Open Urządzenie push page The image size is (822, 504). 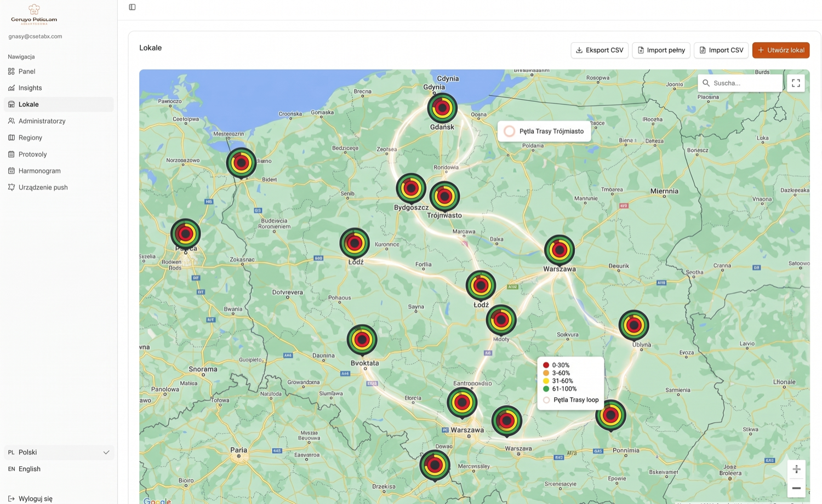coord(59,187)
